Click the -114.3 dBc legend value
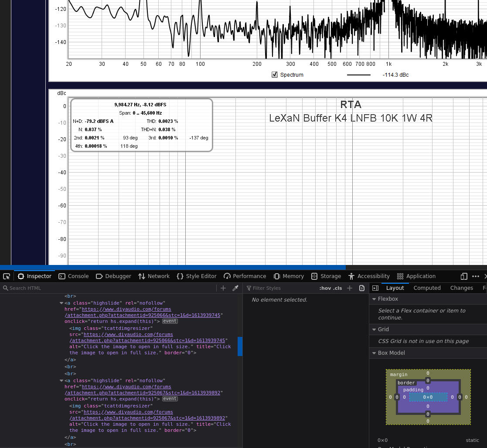Screen dimensions: 487x448 395,75
